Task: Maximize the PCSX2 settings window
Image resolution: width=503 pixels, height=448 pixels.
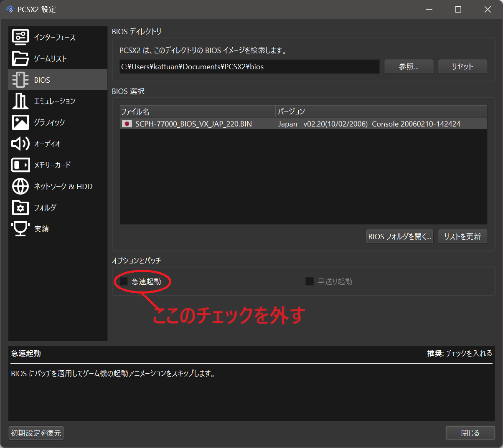Action: 458,9
